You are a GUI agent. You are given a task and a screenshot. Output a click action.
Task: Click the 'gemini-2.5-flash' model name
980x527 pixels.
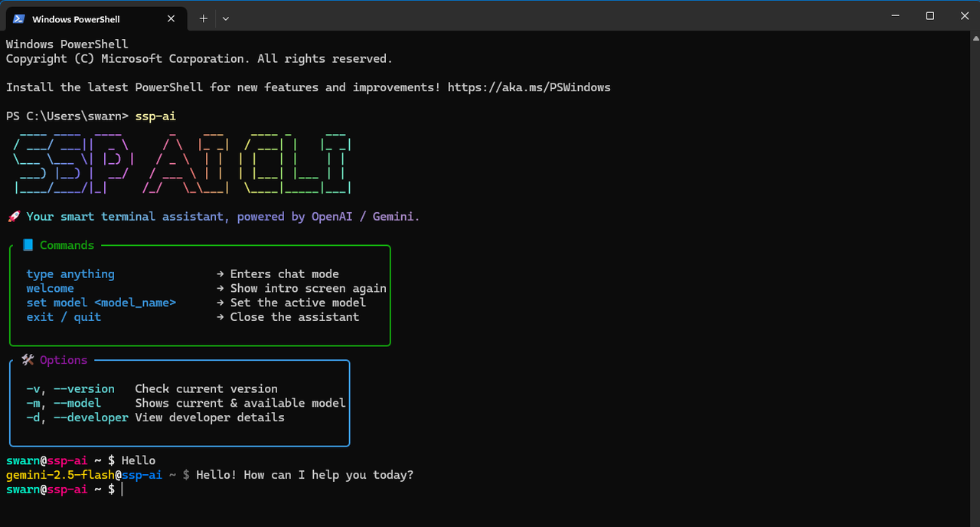(60, 475)
